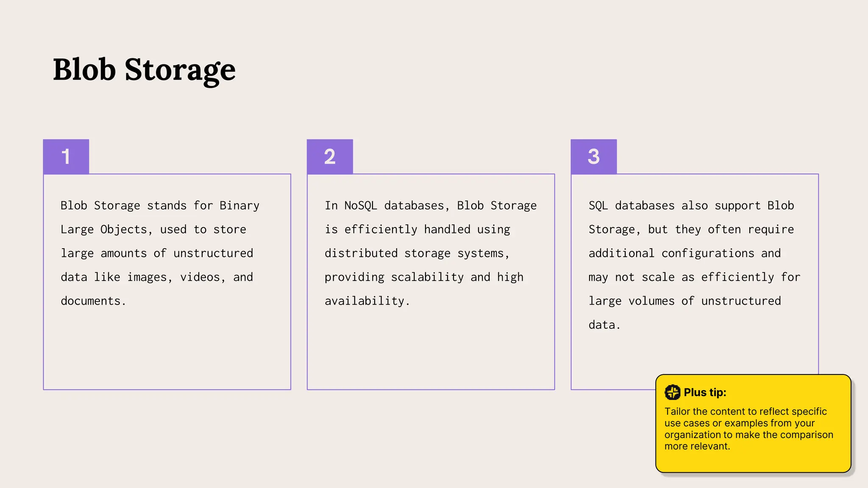This screenshot has height=488, width=868.
Task: Click the text 'additional configurations and'
Action: coord(684,253)
